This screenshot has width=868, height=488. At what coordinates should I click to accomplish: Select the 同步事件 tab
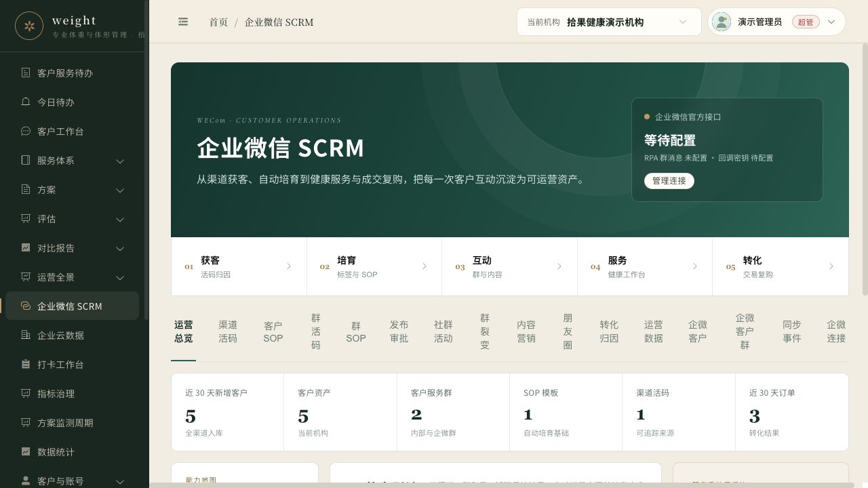pyautogui.click(x=792, y=331)
